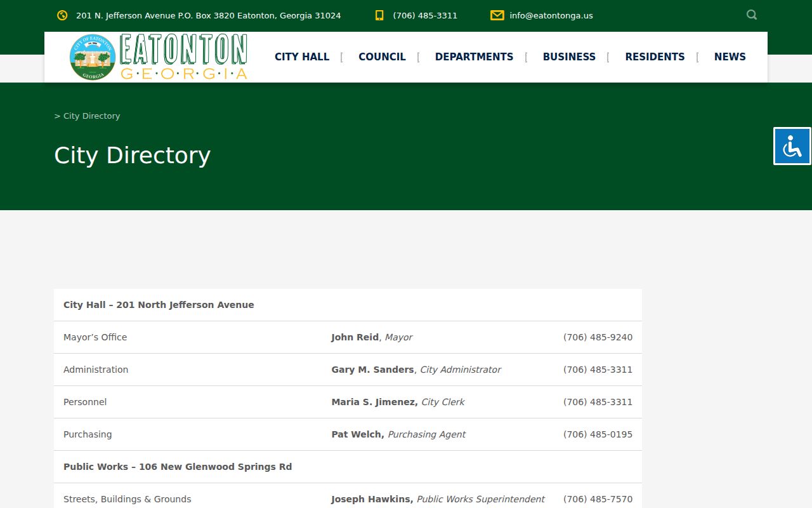This screenshot has width=812, height=508.
Task: Click the info@eatontonga.us email link
Action: click(x=551, y=15)
